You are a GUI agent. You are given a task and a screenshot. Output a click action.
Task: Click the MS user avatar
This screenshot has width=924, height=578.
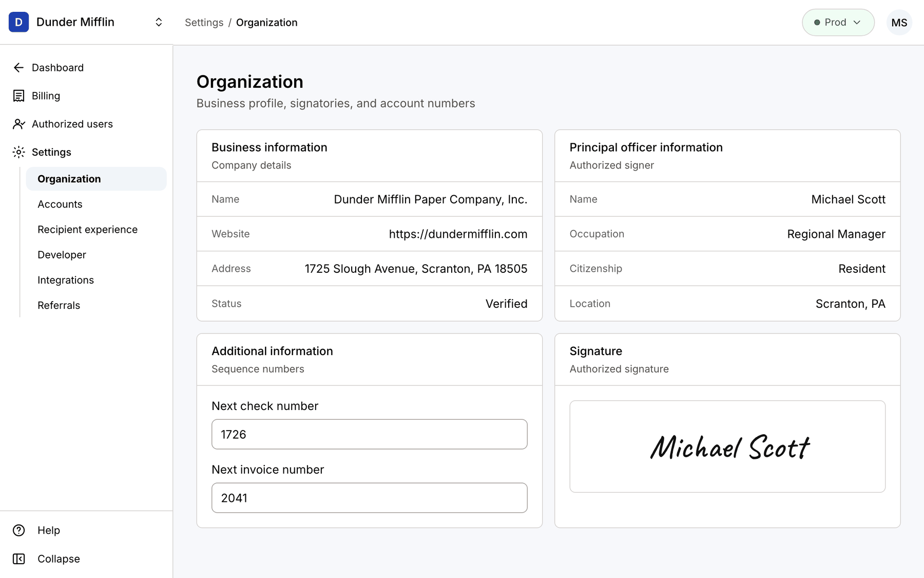click(899, 22)
